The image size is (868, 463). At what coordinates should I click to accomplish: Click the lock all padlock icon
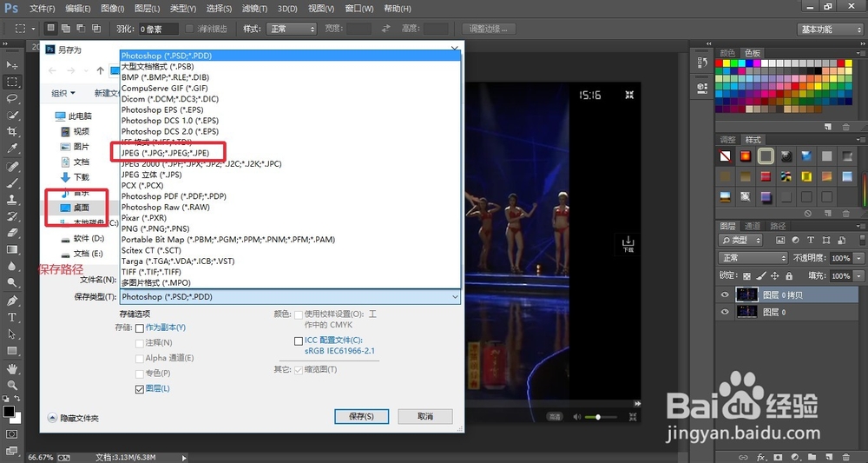[x=789, y=276]
